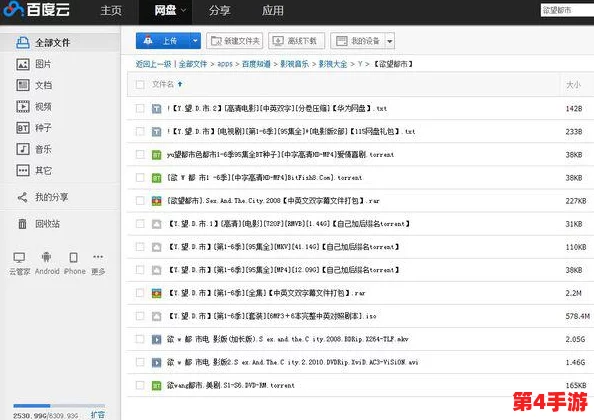The height and width of the screenshot is (420, 594).
Task: Click file name 欲vang都市.美剧.S1-S6.DVD-RM.torrent
Action: [230, 386]
